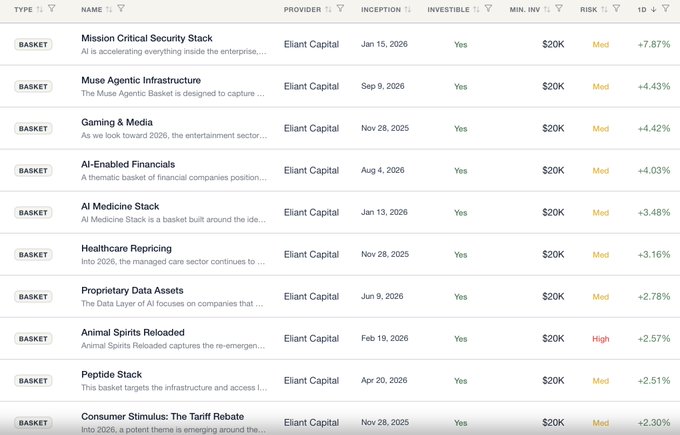Screen dimensions: 680x435
Task: Click inception date Feb 19, 2026
Action: point(385,339)
